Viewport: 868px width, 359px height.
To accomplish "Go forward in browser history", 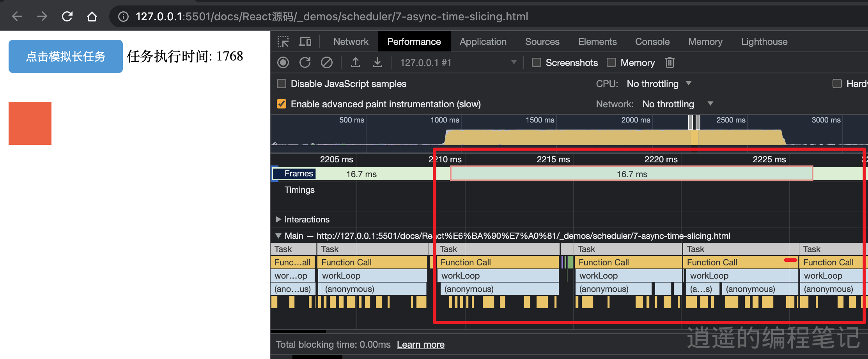I will tap(42, 16).
